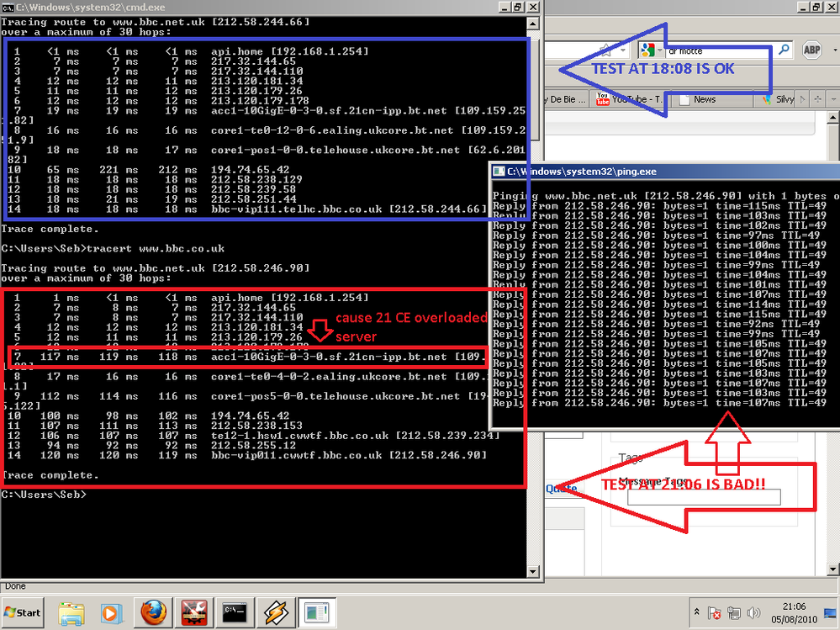Open the Command Prompt Quick Launch icon
The image size is (840, 630).
coord(235,612)
